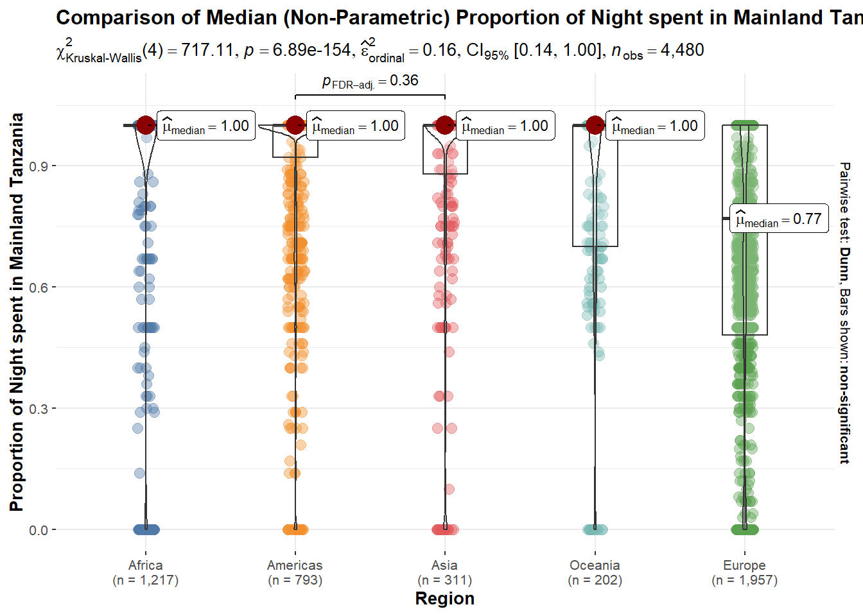Image resolution: width=863 pixels, height=616 pixels.
Task: Click the Asia median label box
Action: pyautogui.click(x=505, y=126)
